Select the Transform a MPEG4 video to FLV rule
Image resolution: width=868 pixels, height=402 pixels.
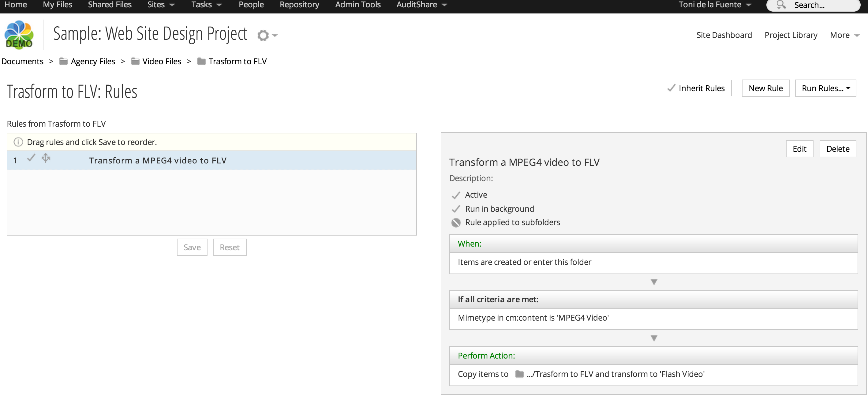coord(211,161)
